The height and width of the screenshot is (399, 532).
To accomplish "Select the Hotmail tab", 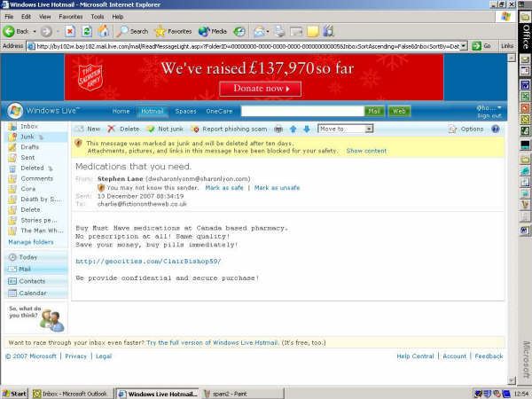I will click(x=152, y=112).
